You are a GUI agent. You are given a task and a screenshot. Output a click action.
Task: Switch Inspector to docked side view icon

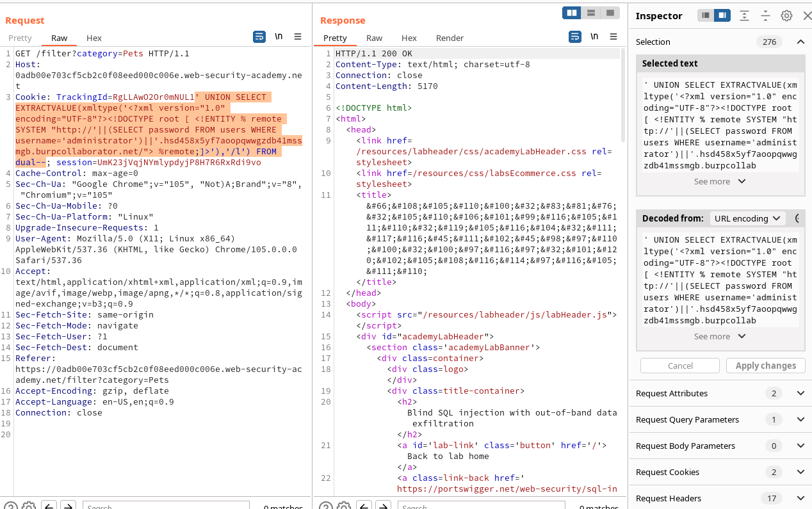722,15
